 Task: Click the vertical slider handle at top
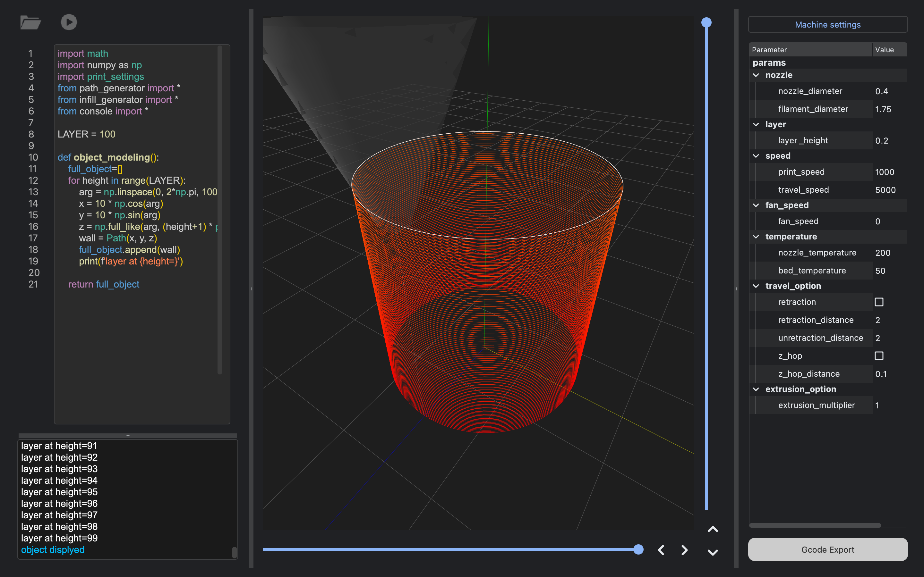pyautogui.click(x=706, y=22)
